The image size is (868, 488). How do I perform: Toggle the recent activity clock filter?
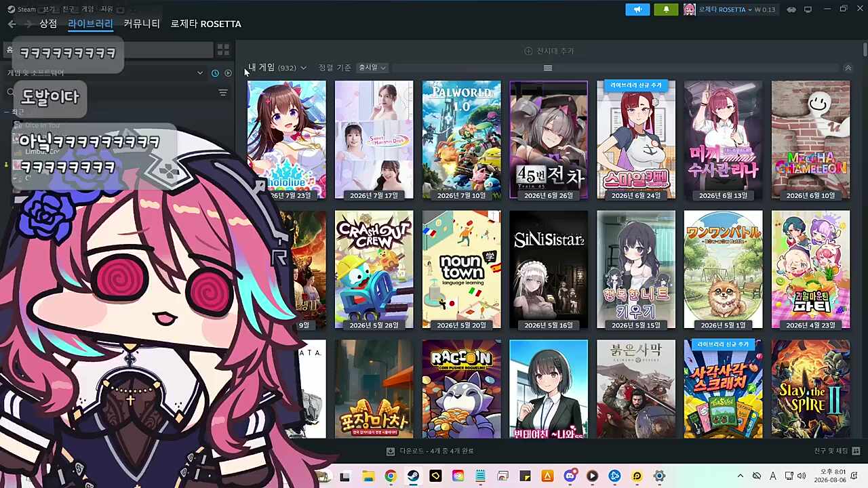point(215,73)
